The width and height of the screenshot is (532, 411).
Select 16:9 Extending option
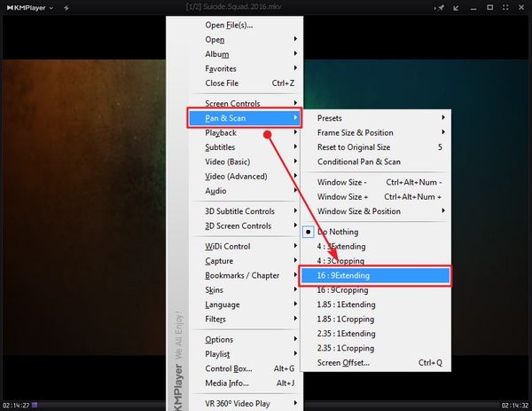coord(376,275)
